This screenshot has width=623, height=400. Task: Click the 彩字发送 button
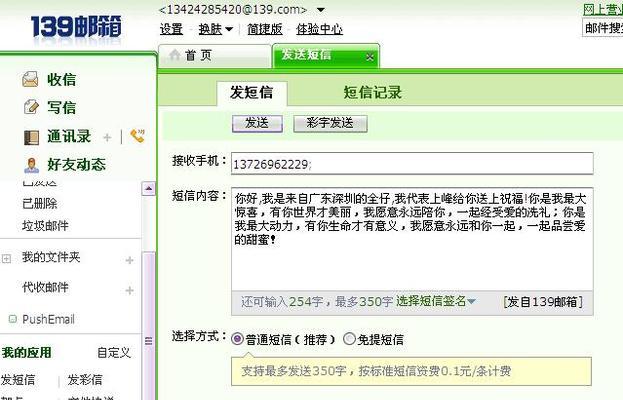pyautogui.click(x=330, y=124)
